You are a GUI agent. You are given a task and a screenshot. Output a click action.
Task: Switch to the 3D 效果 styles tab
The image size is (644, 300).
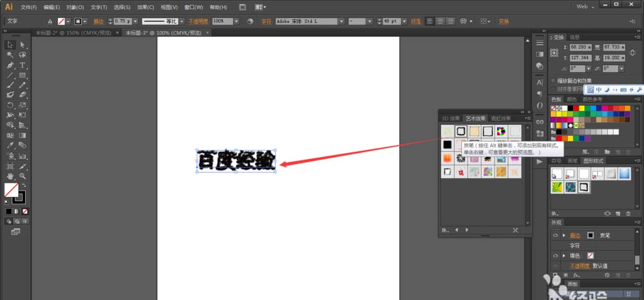(451, 118)
